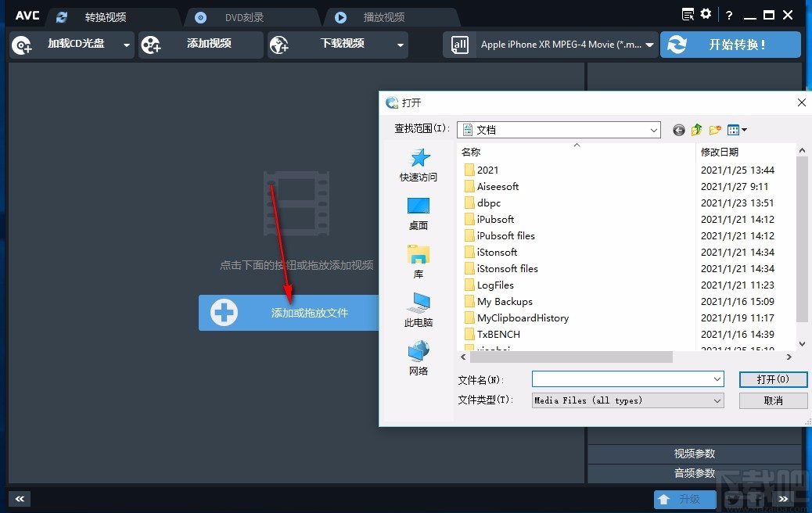Click the up one level folder icon
This screenshot has width=812, height=513.
pos(696,129)
